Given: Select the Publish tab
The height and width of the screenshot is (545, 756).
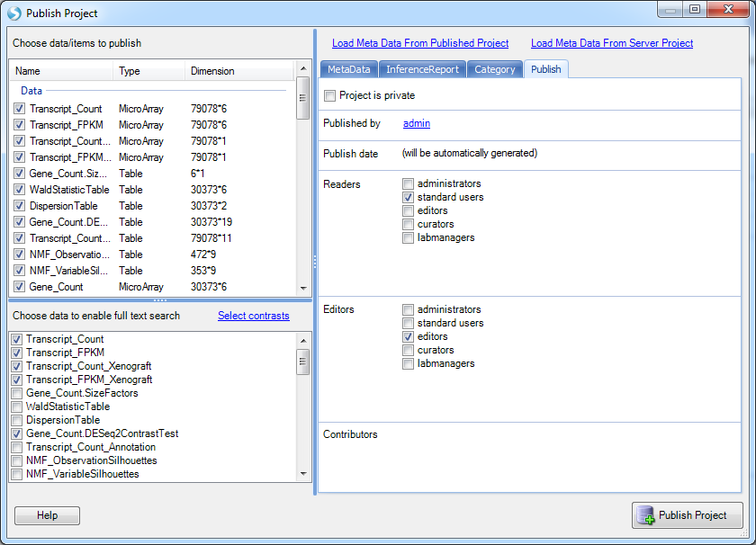Looking at the screenshot, I should [545, 69].
